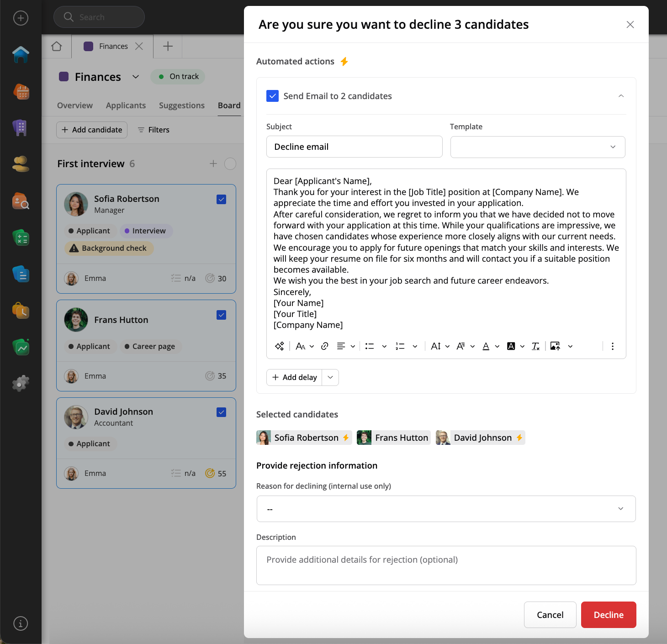667x644 pixels.
Task: Click the bulleted list icon
Action: pos(370,346)
